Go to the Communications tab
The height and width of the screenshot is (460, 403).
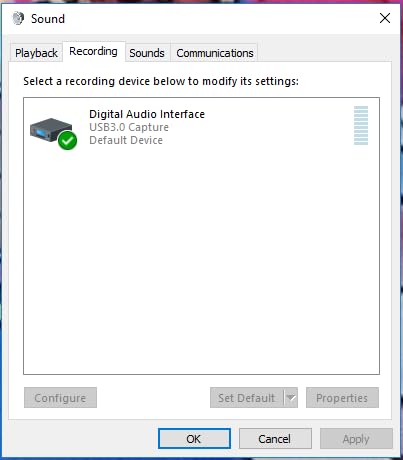tap(215, 53)
